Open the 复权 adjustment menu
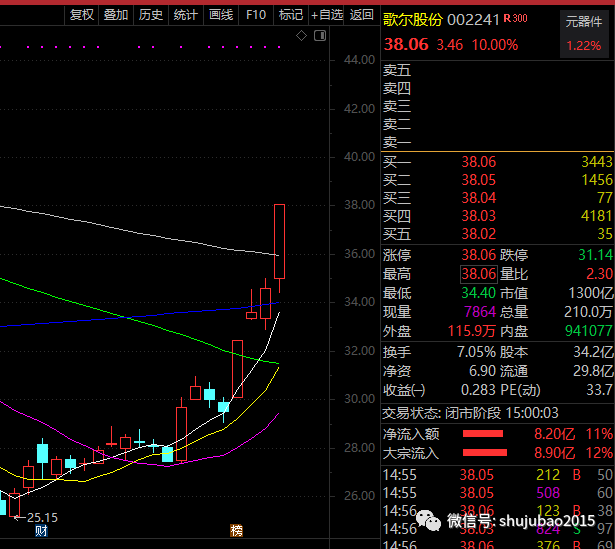Screen dimensions: 615x549 (82, 14)
